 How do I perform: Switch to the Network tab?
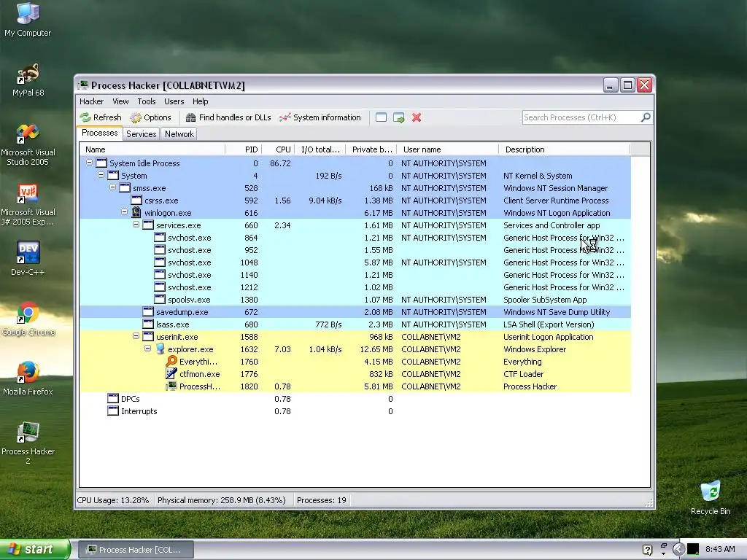[179, 134]
